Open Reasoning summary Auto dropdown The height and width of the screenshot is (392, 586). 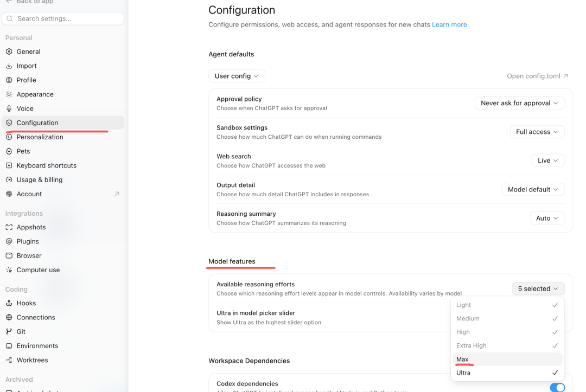(547, 218)
